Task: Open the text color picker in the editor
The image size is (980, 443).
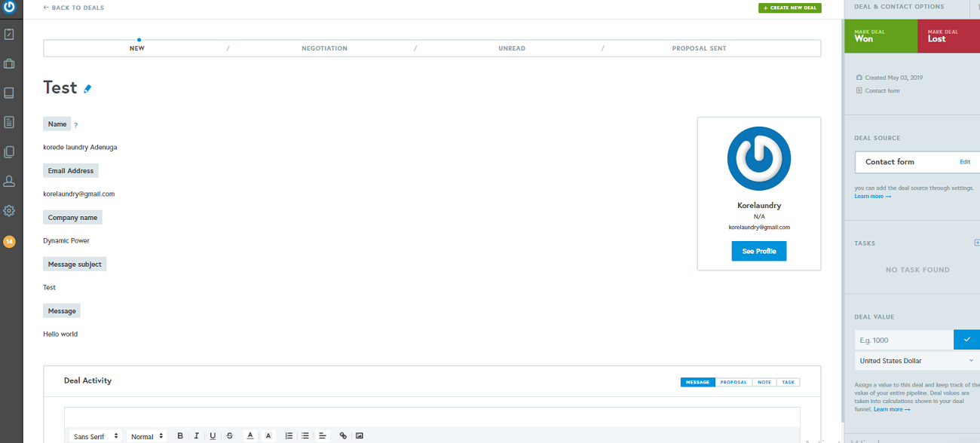Action: pyautogui.click(x=250, y=435)
